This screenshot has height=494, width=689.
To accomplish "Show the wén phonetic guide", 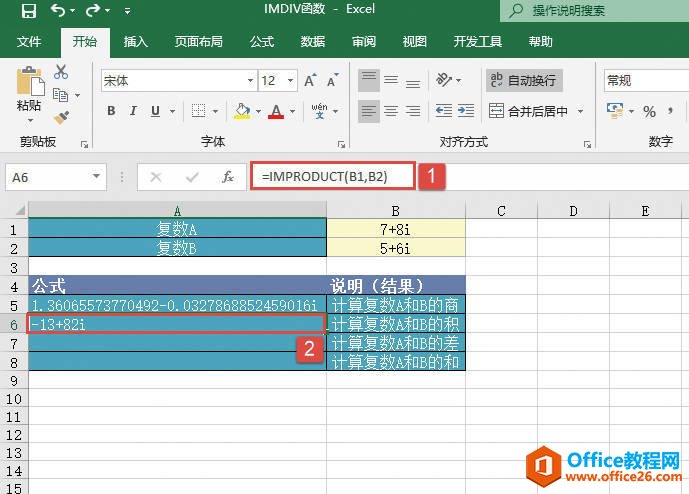I will point(319,111).
